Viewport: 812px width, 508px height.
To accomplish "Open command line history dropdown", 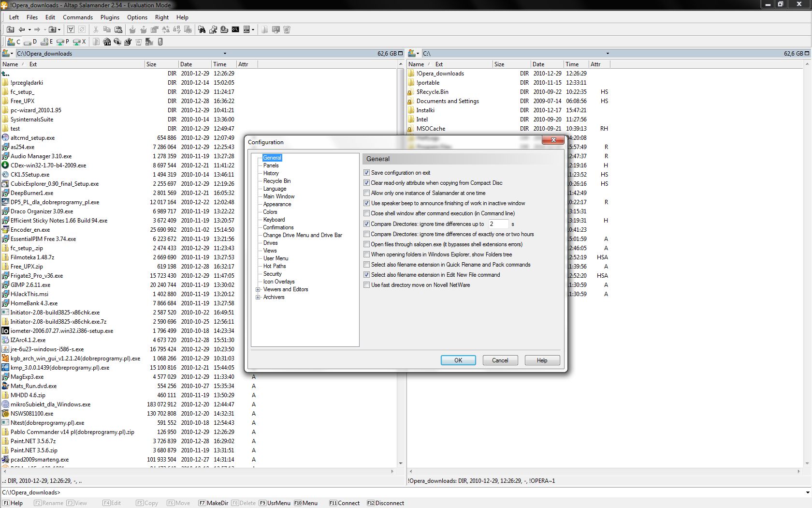I will (x=807, y=493).
